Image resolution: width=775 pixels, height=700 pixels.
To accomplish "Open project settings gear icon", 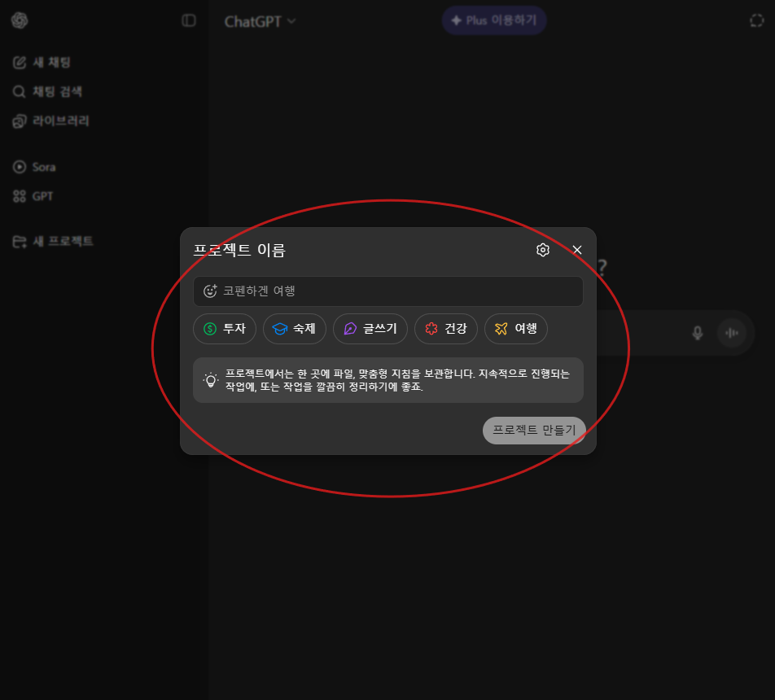I will tap(543, 250).
